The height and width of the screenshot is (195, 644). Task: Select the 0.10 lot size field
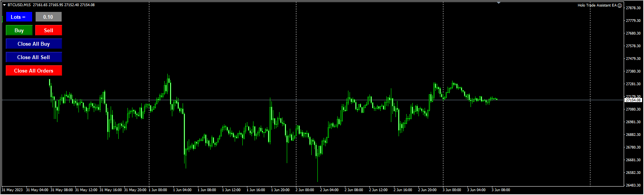[x=49, y=17]
